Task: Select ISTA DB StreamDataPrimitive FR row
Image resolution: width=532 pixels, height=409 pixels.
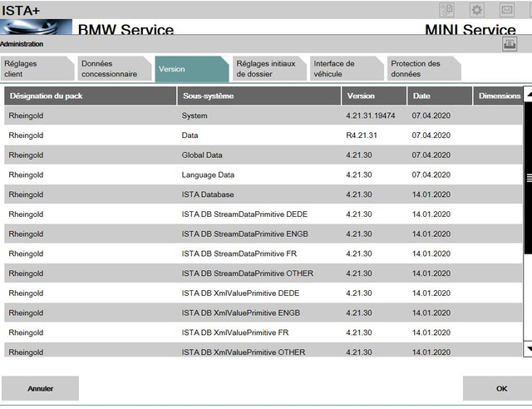Action: 263,254
